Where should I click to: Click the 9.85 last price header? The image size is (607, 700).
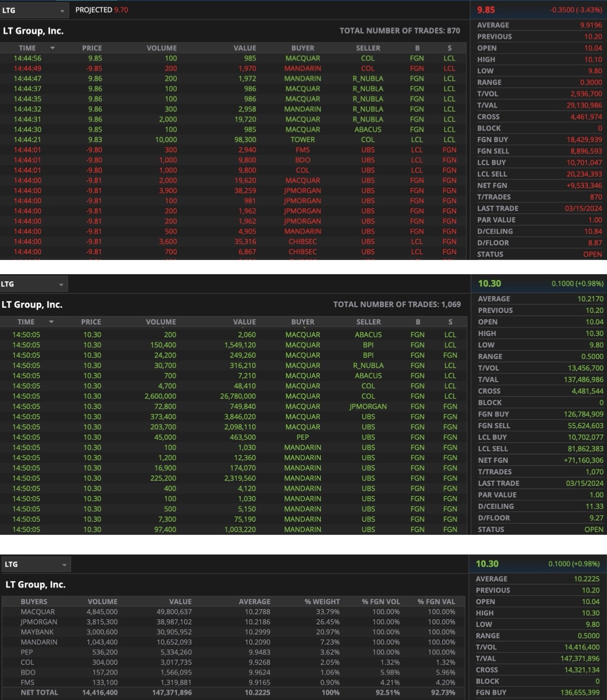pyautogui.click(x=486, y=10)
